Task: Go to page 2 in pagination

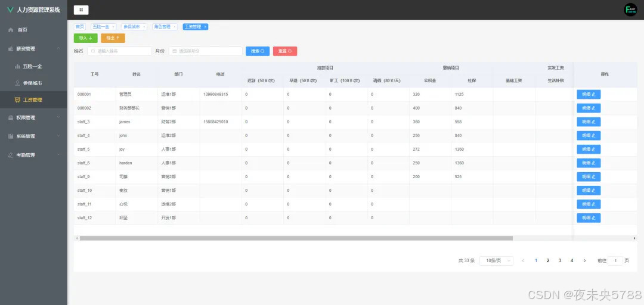Action: click(x=548, y=261)
